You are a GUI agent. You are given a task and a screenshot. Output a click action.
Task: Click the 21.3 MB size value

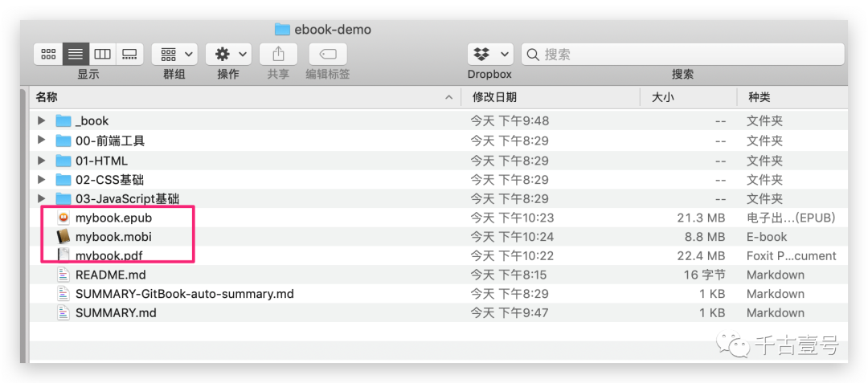701,218
